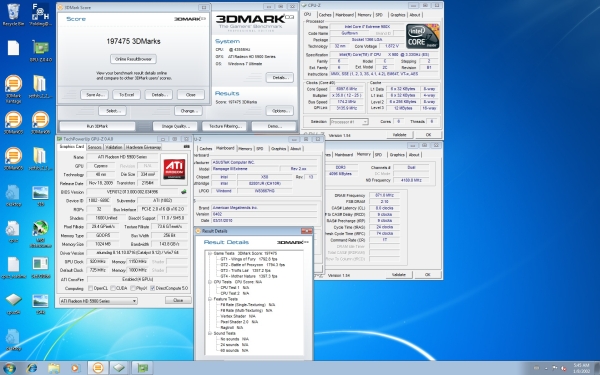The image size is (600, 375).
Task: Click the Change button in 3DMark
Action: coord(188,111)
